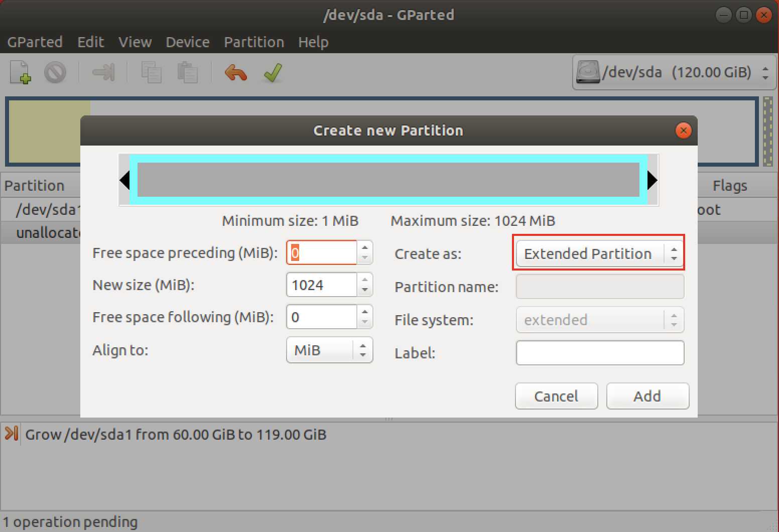Click the Delete partition toolbar icon
Viewport: 779px width, 532px height.
[55, 72]
